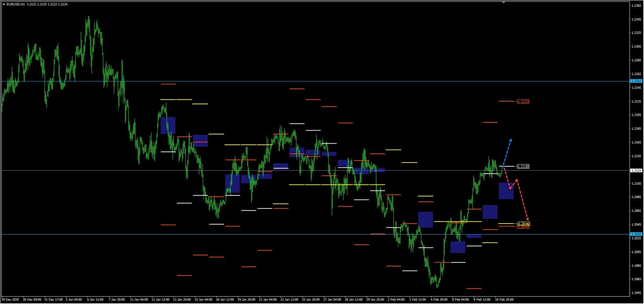Click the 12 Jan 12:00 time label
The height and width of the screenshot is (304, 644).
tap(160, 300)
